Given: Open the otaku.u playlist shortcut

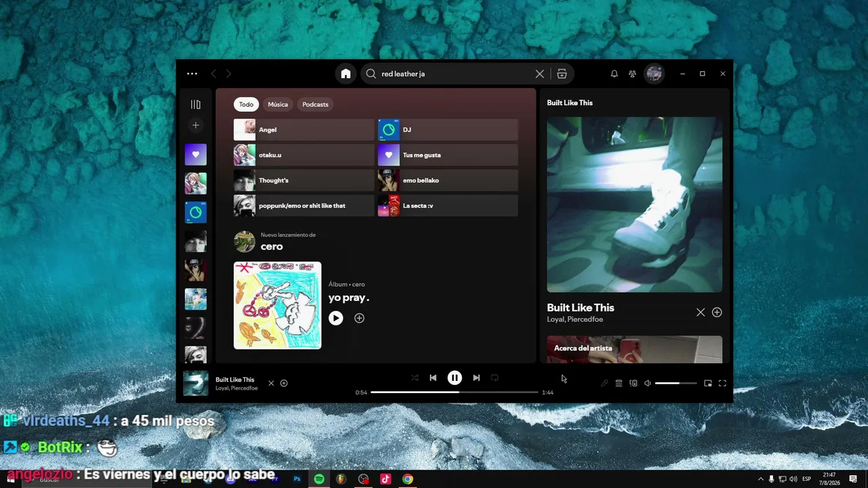Looking at the screenshot, I should pos(304,155).
